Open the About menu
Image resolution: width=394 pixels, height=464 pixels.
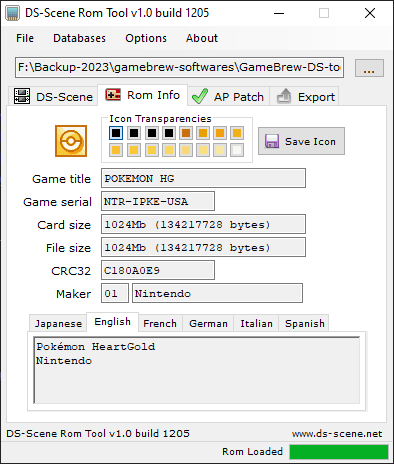202,38
